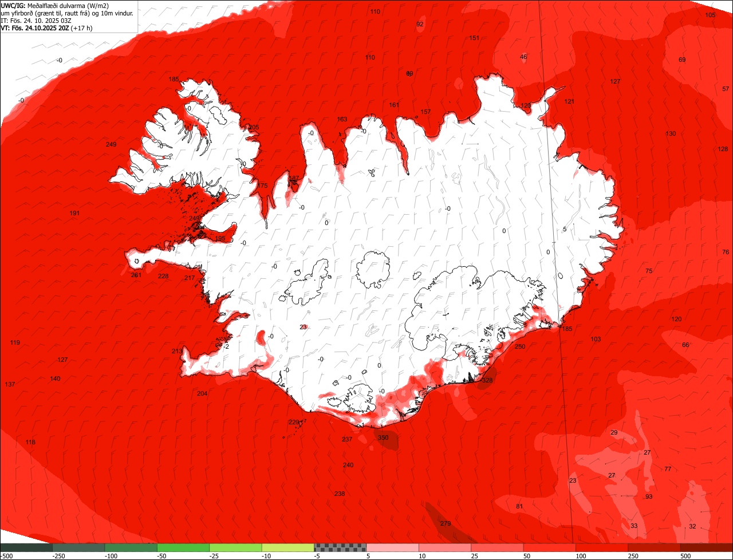Click the title 'UWC/IG: Meðalflæði dulvarma (W/m2)'

click(x=55, y=5)
